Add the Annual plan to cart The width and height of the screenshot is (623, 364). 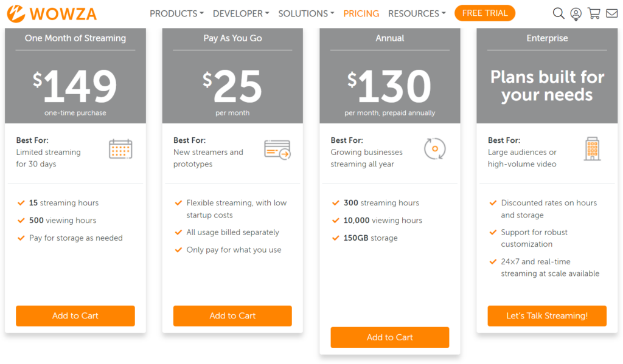pos(390,337)
